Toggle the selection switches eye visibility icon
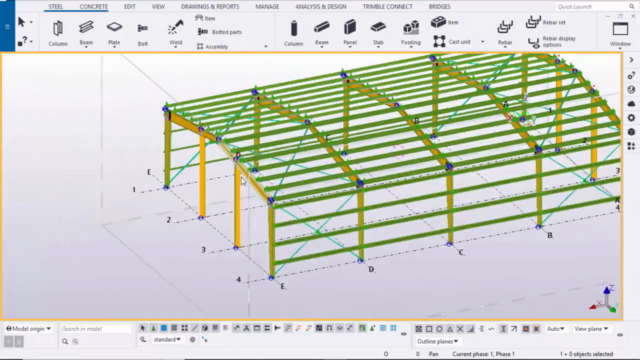This screenshot has width=640, height=360. click(x=404, y=334)
